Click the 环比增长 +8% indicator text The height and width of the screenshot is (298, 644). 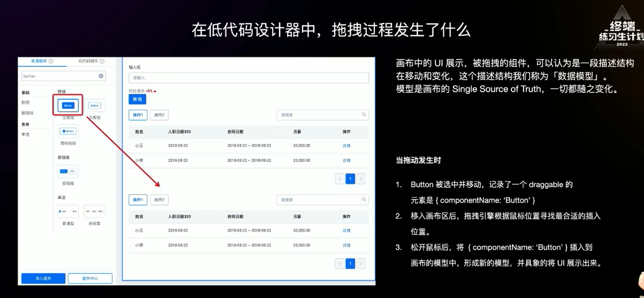(x=143, y=91)
